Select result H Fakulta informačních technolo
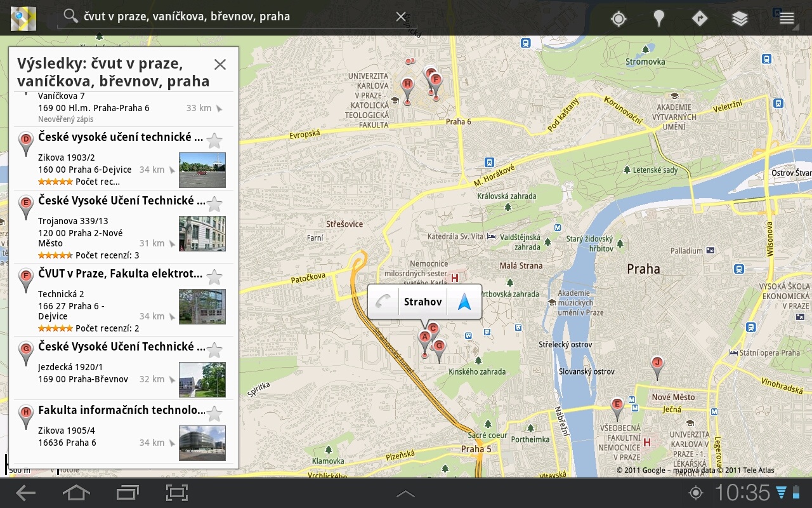The height and width of the screenshot is (508, 812). [124, 432]
